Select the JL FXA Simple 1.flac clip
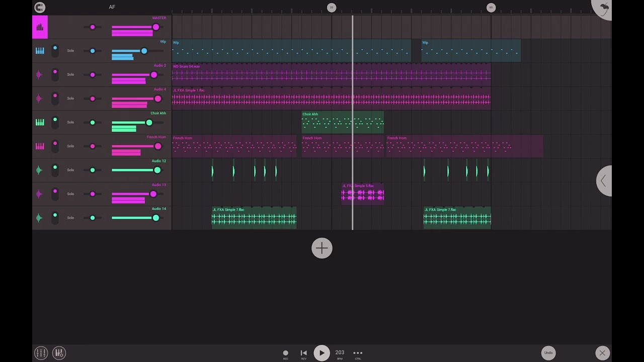The height and width of the screenshot is (362, 644). (x=331, y=99)
